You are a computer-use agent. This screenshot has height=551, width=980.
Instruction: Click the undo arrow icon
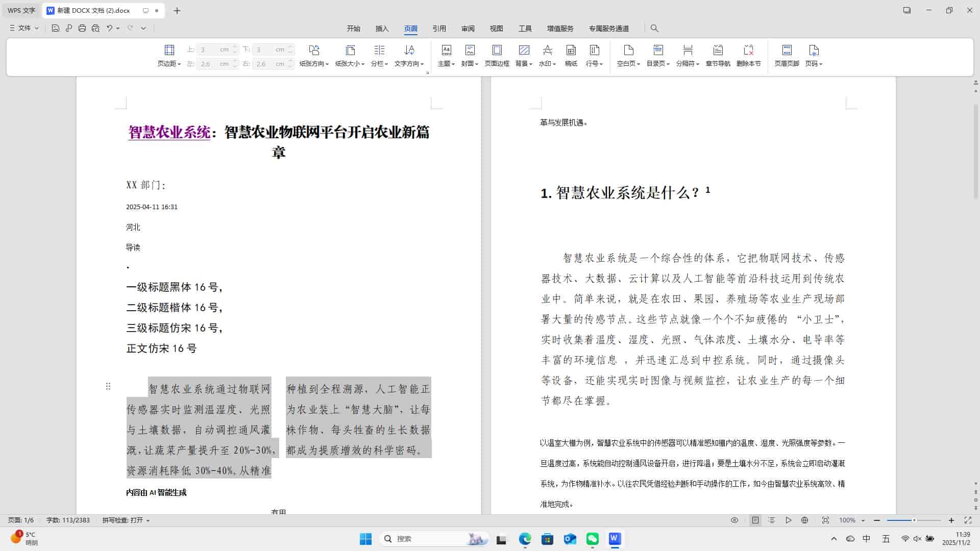(109, 28)
